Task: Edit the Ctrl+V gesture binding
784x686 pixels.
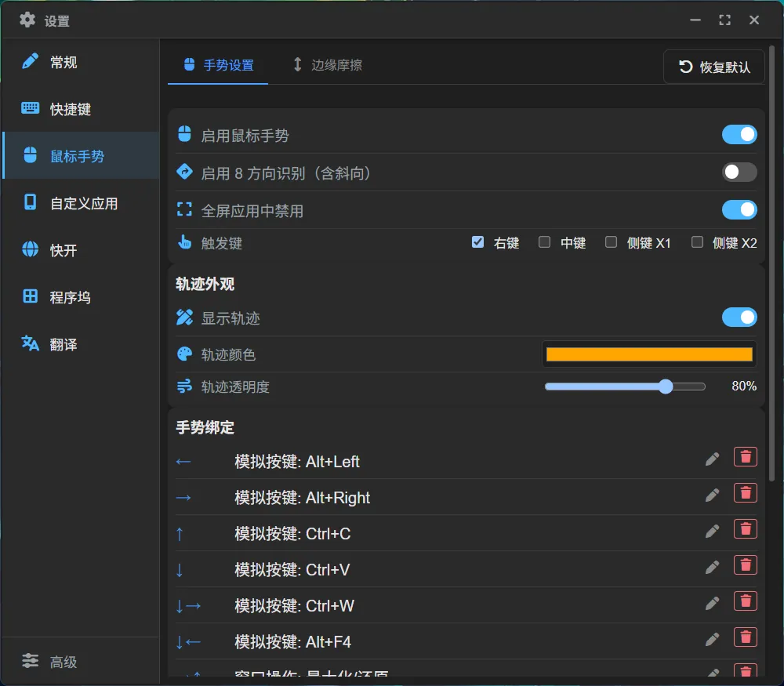Action: tap(712, 567)
